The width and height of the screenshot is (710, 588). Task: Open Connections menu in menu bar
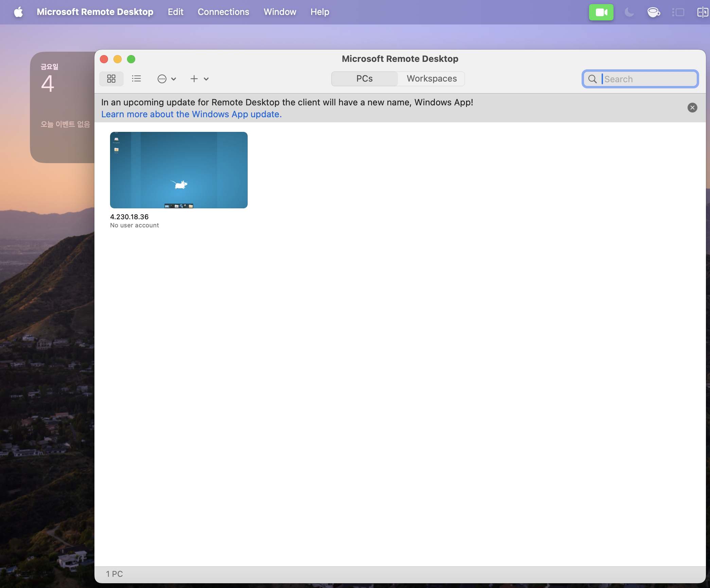(223, 11)
